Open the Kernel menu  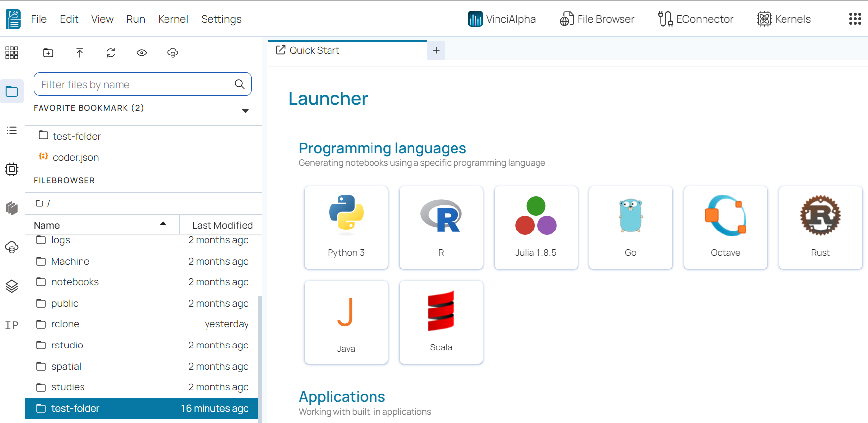(x=173, y=19)
